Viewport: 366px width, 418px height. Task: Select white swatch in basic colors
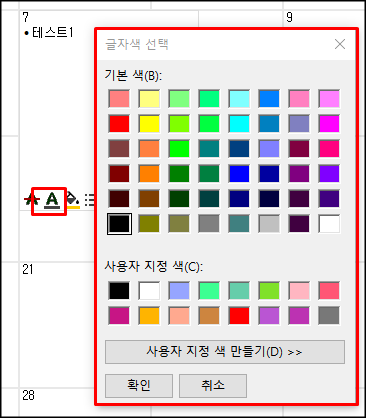tap(329, 224)
